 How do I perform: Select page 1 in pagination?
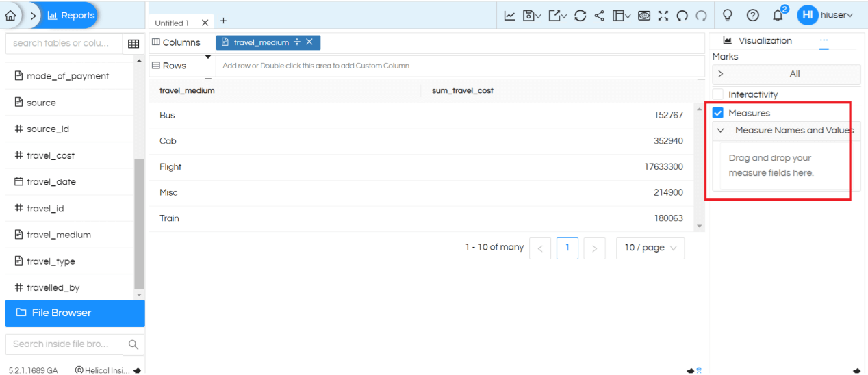pos(567,248)
